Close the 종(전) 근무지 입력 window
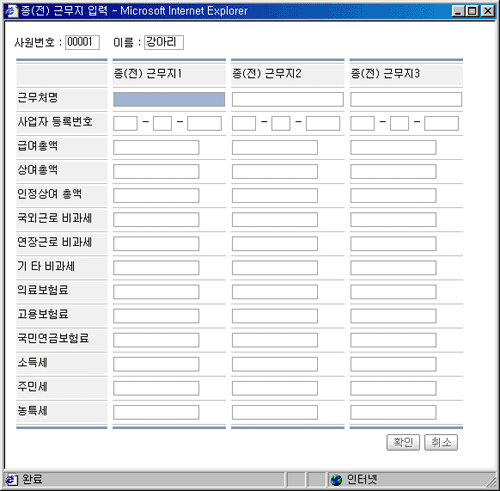This screenshot has height=491, width=500. (x=488, y=11)
